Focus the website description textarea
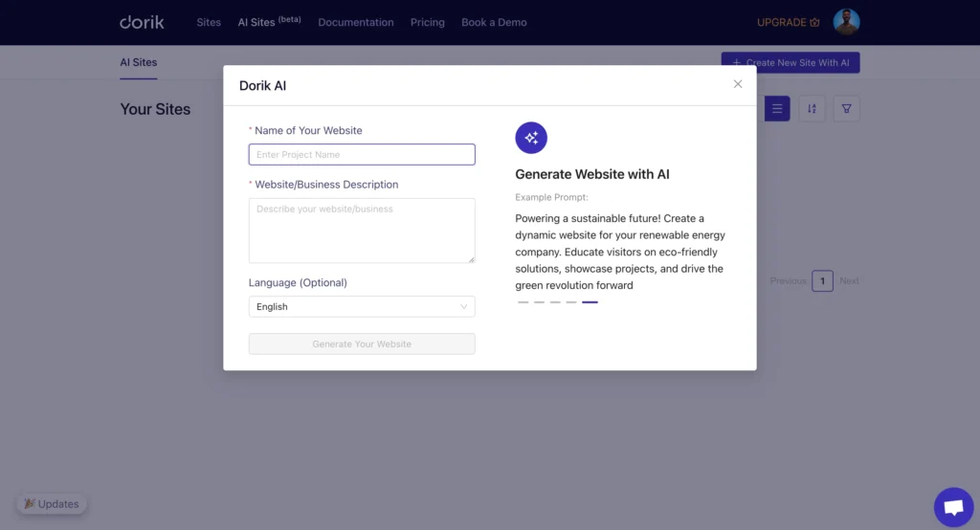The image size is (980, 530). click(x=362, y=231)
